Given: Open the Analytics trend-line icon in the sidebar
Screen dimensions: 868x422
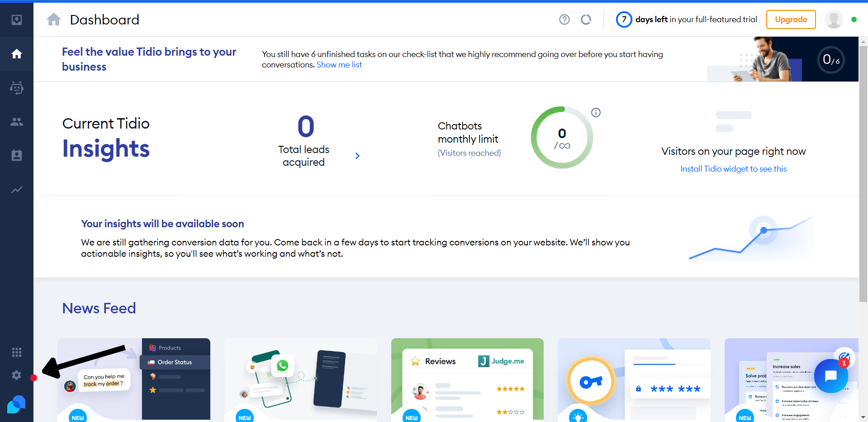Looking at the screenshot, I should point(17,190).
